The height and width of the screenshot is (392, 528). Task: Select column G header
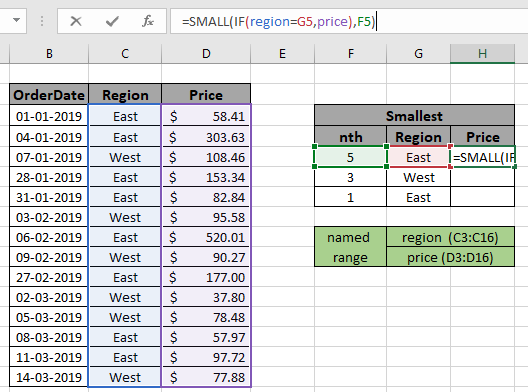pyautogui.click(x=419, y=54)
